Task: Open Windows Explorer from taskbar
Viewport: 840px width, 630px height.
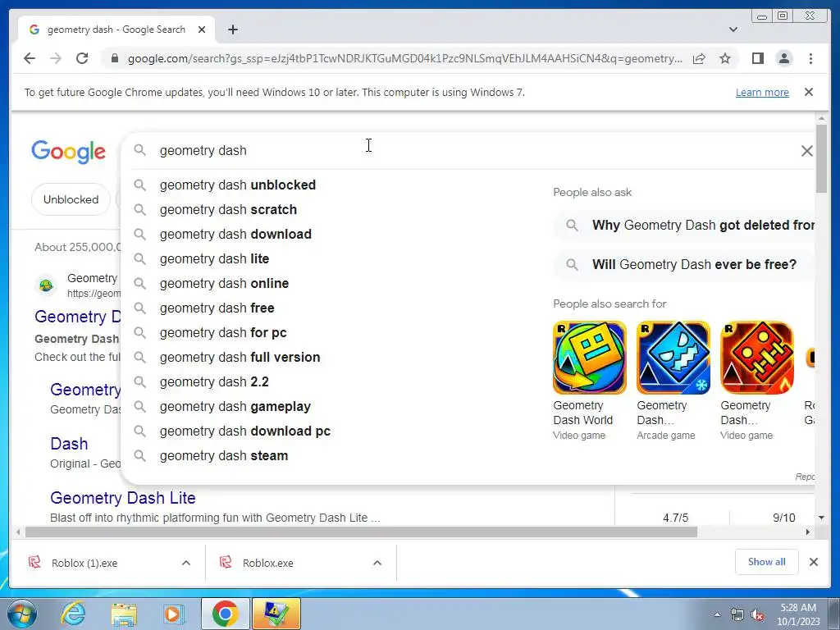Action: [124, 614]
